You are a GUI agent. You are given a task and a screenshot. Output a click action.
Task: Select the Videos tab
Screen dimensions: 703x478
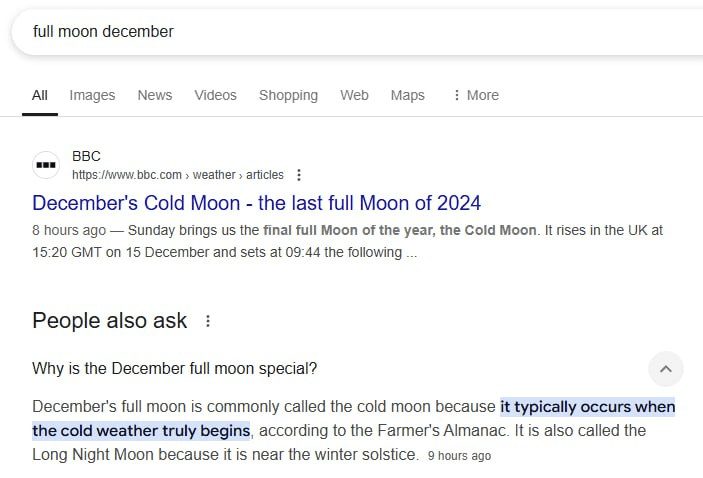tap(215, 95)
